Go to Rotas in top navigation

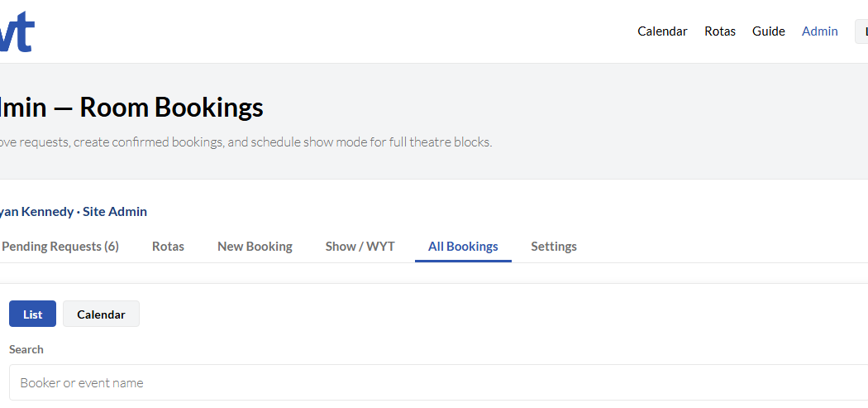(720, 31)
